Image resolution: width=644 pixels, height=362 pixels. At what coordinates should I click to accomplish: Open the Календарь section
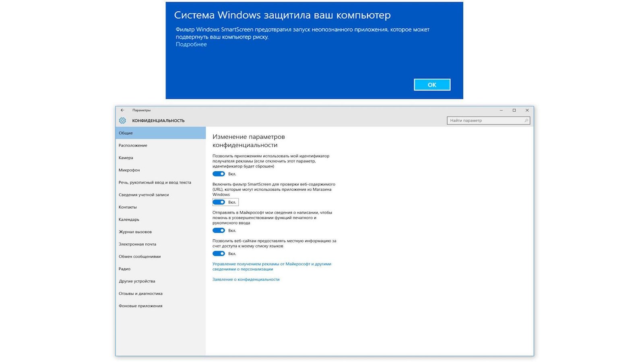(161, 220)
